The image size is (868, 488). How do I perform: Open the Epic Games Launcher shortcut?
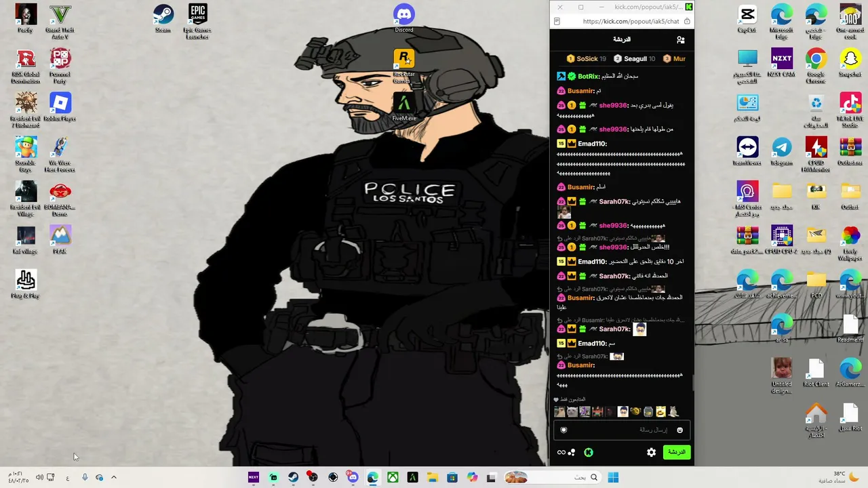[x=197, y=22]
